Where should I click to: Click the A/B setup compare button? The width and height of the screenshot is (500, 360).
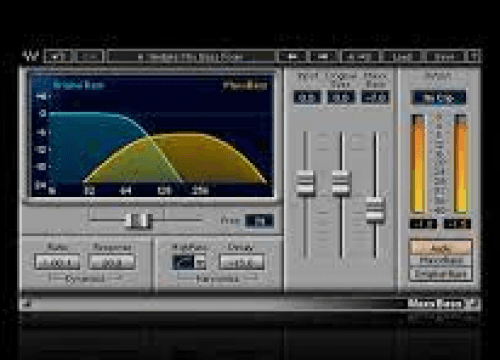pyautogui.click(x=359, y=57)
